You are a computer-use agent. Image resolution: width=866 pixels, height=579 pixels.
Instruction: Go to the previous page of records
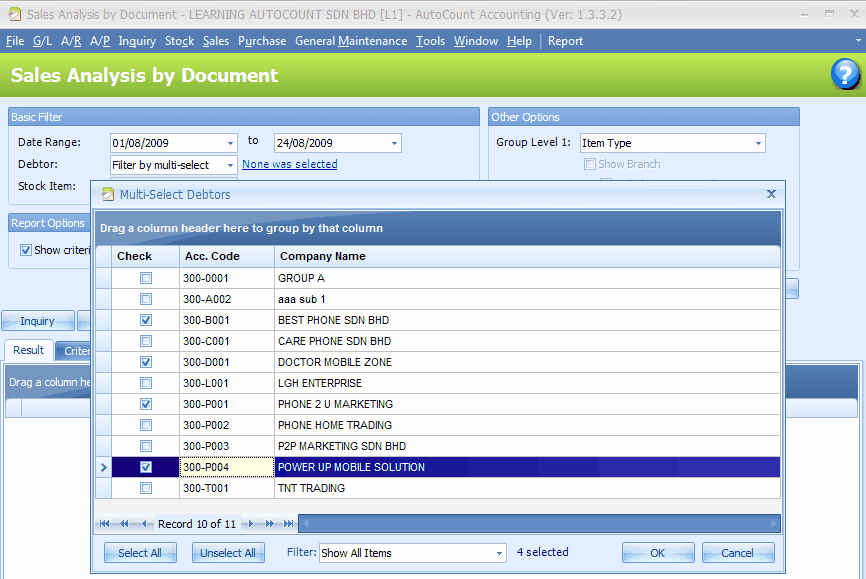(124, 523)
